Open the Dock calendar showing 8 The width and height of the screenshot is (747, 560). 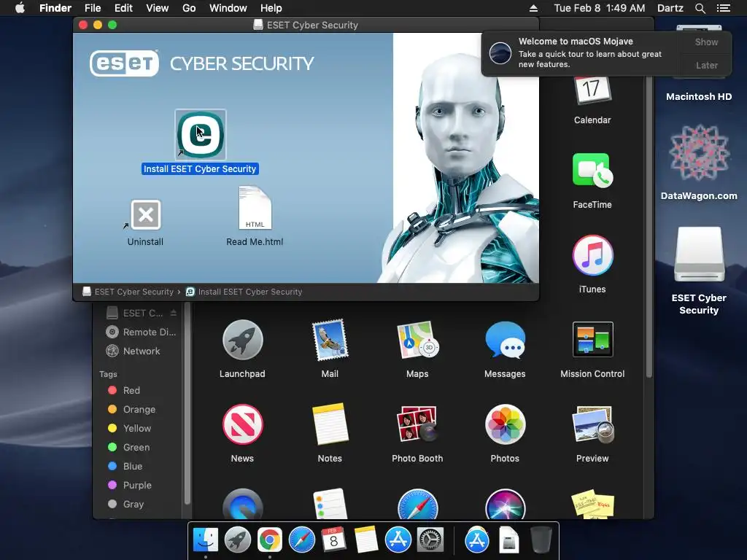[333, 540]
